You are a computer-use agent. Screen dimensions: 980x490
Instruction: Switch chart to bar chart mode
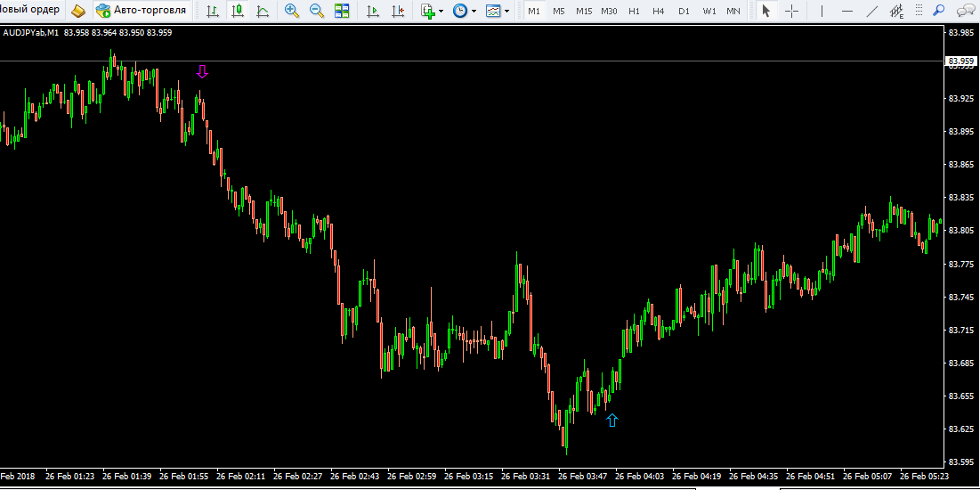tap(213, 11)
